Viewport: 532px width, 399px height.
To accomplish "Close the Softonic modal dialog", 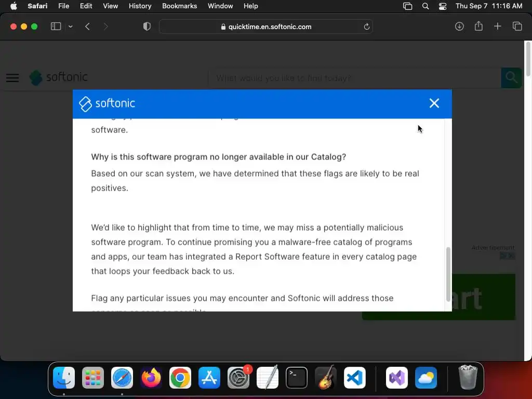I will [434, 103].
